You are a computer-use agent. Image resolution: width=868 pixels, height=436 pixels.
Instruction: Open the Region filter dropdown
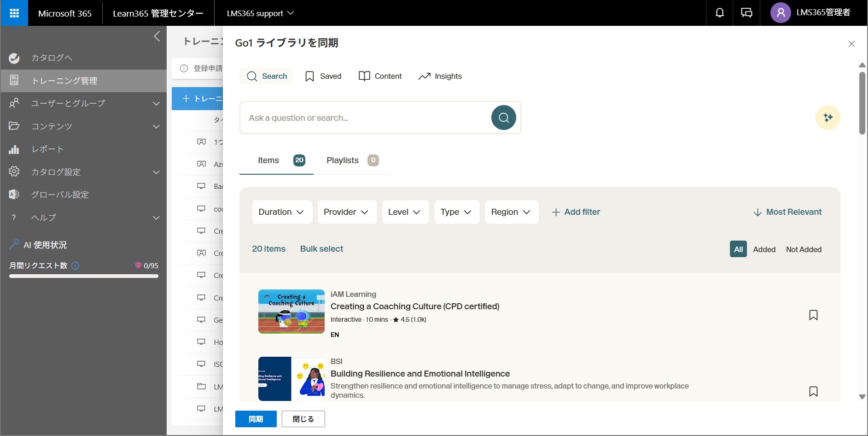click(512, 212)
